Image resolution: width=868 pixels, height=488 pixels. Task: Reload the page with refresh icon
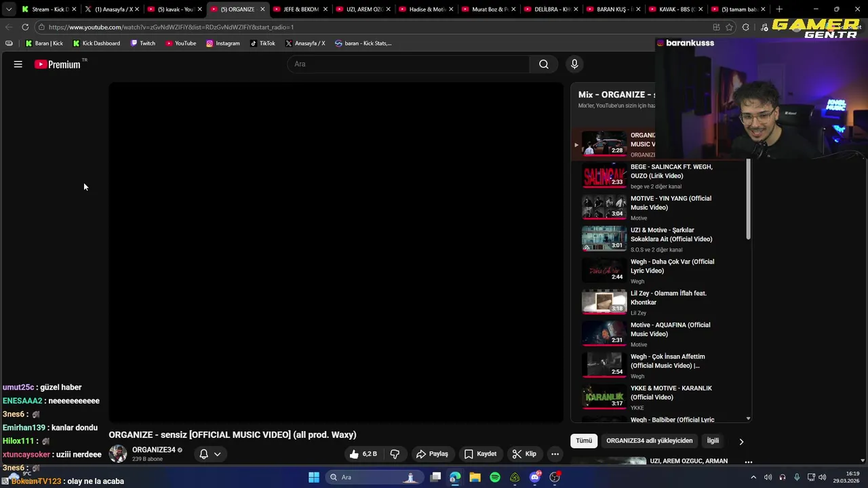tap(25, 27)
